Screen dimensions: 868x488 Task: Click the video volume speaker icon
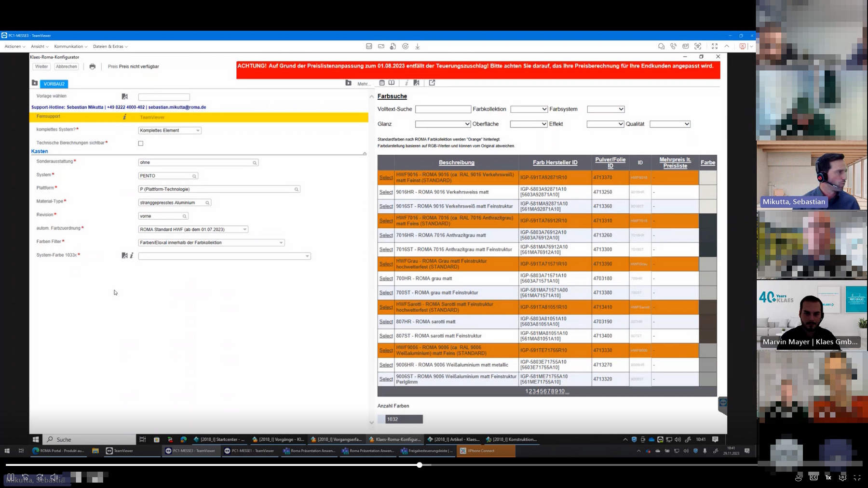(54, 477)
